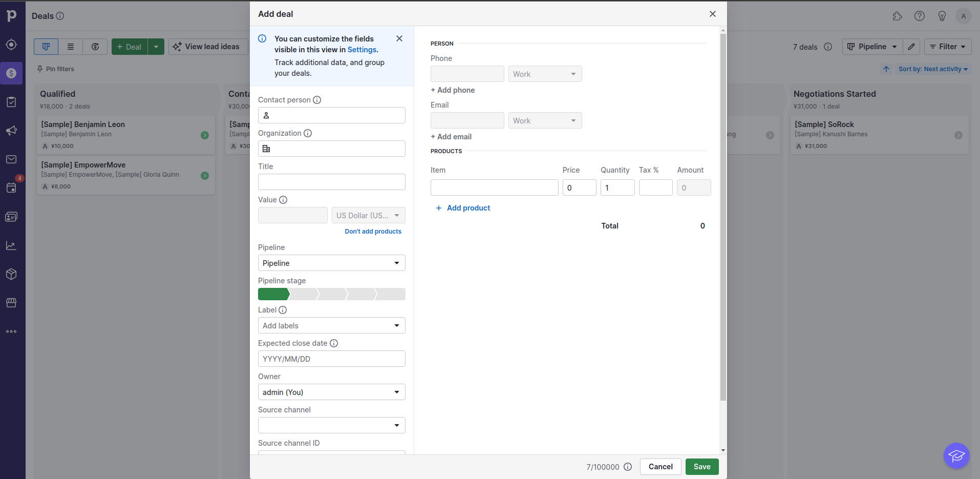
Task: Open Campaigns megaphone icon in sidebar
Action: (x=11, y=131)
